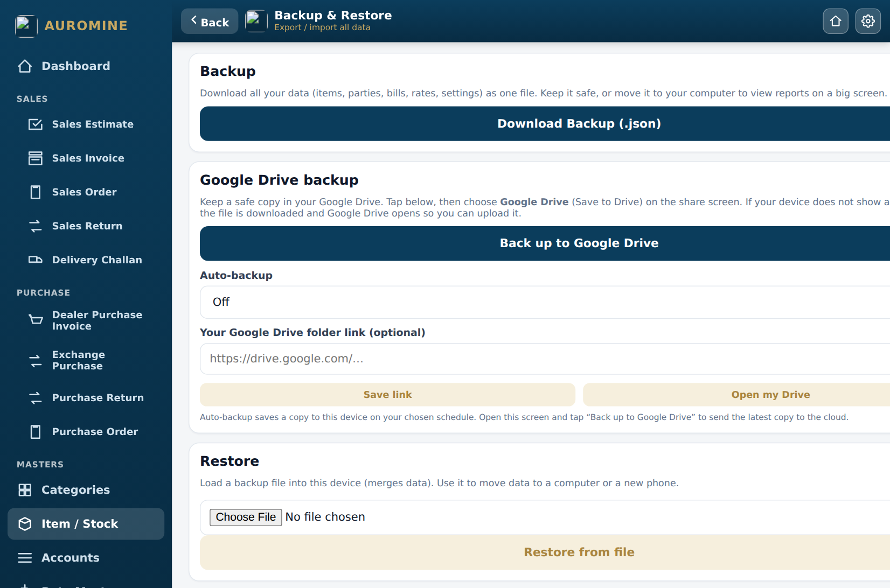Click the 'Restore' section heading
The height and width of the screenshot is (588, 890).
230,461
